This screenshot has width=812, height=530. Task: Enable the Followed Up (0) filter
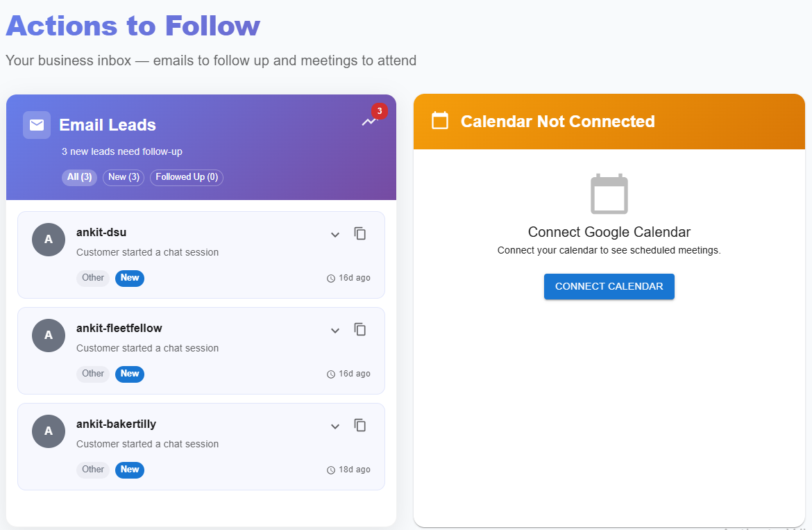pyautogui.click(x=186, y=177)
